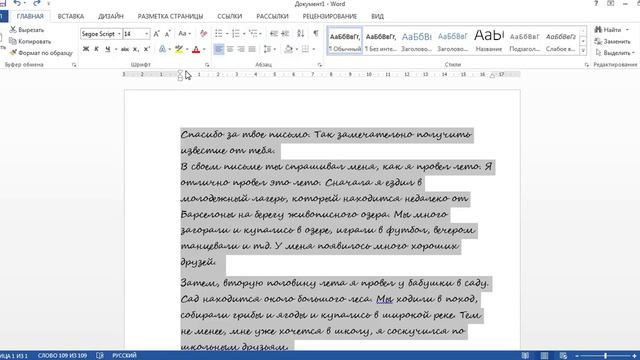Open Буфер обмена clipboard pane launcher
The width and height of the screenshot is (640, 360).
(74, 65)
